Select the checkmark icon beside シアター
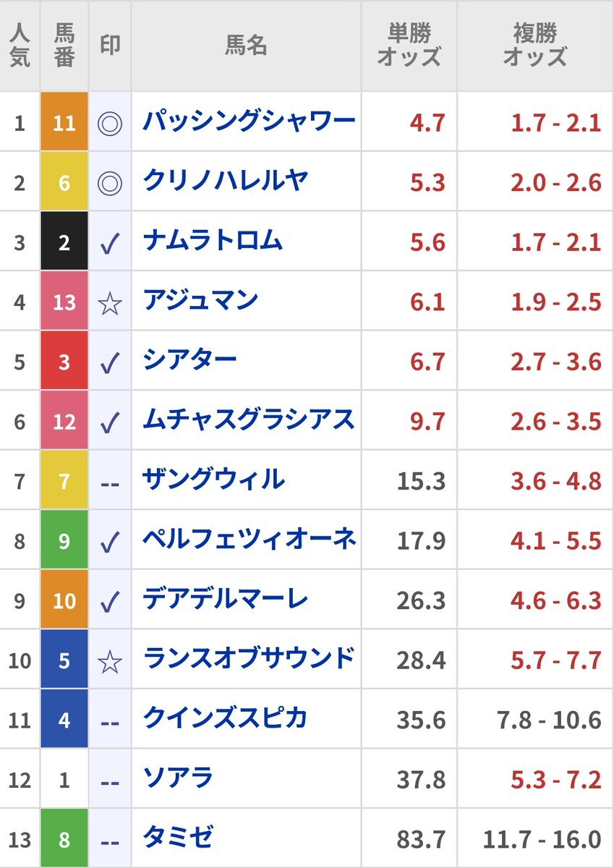This screenshot has width=614, height=868. pos(110,362)
